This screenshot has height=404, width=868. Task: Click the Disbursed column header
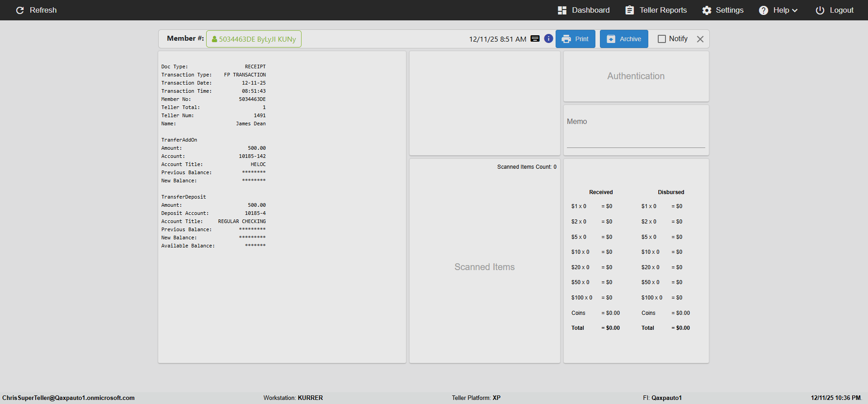click(x=671, y=192)
